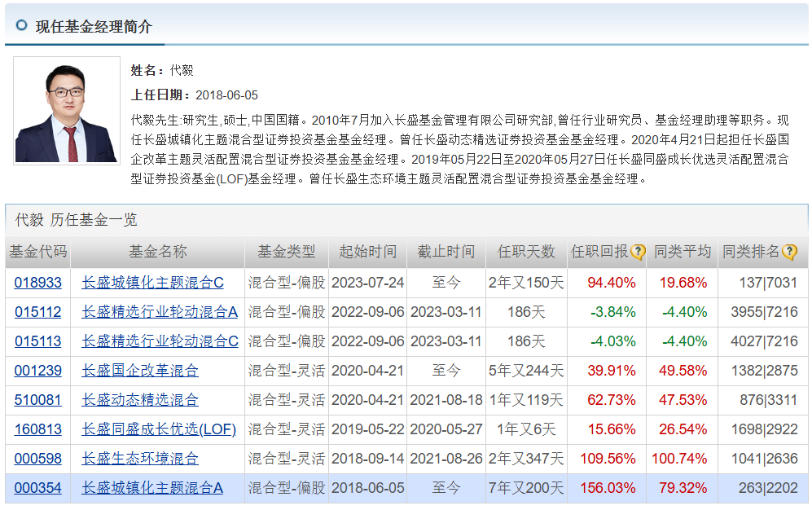This screenshot has width=812, height=510.
Task: Click the end date 2021-08-18
Action: (x=446, y=400)
